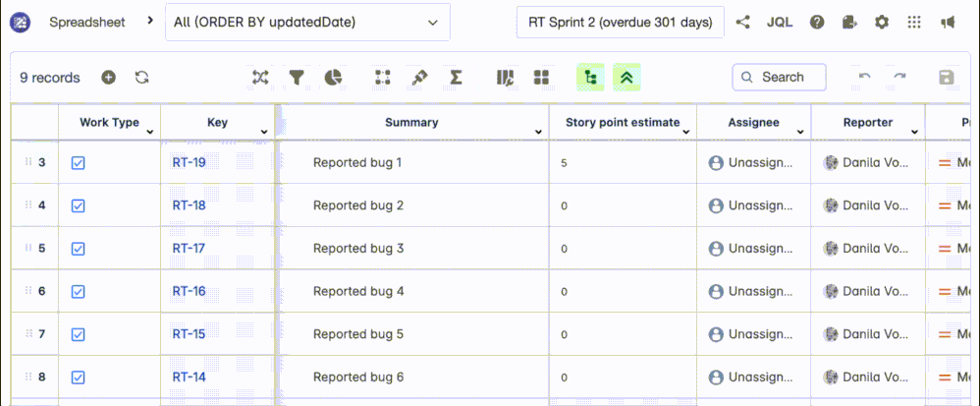This screenshot has height=406, width=980.
Task: Click the row 6 drag handle
Action: pyautogui.click(x=28, y=291)
